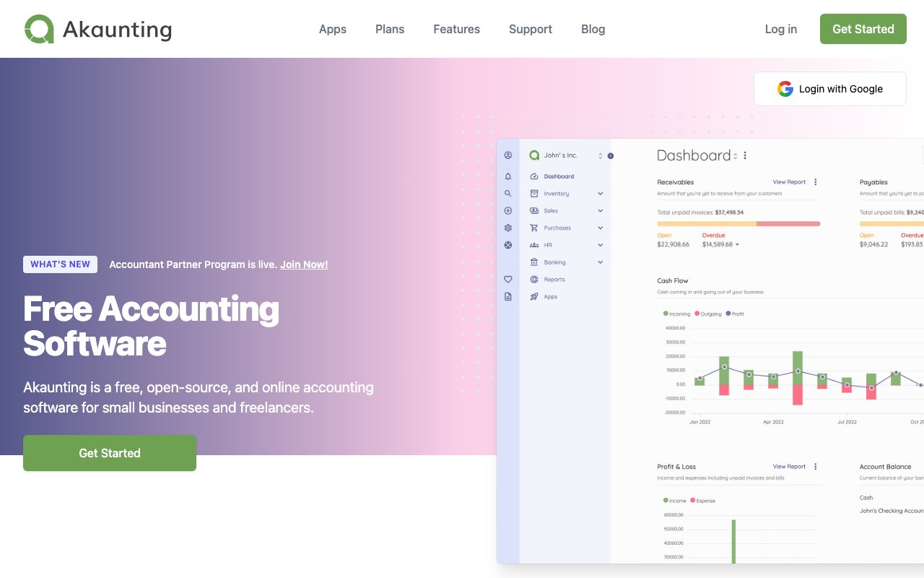The width and height of the screenshot is (924, 578).
Task: Go to Plans in the top navigation
Action: point(390,29)
